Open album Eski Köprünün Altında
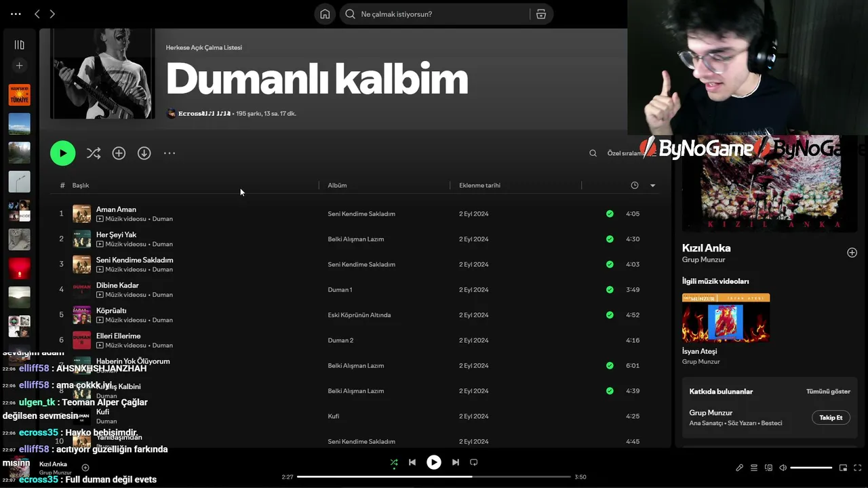Screen dimensions: 868x488 click(359, 314)
